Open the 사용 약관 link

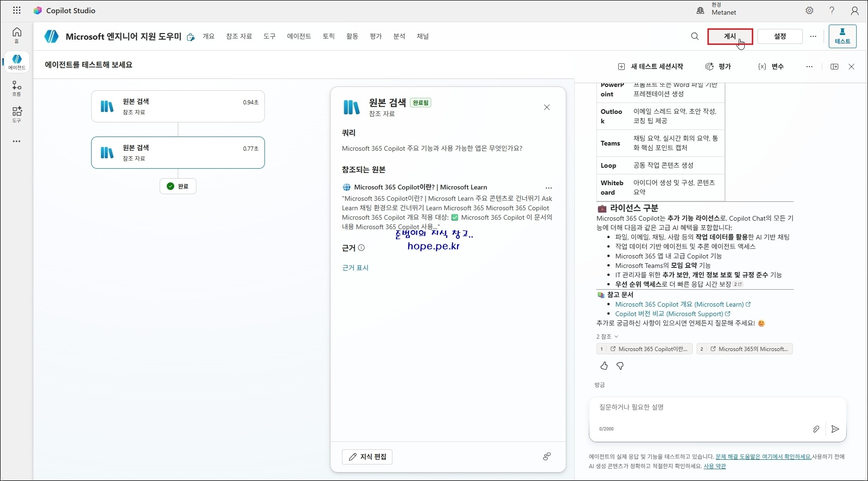click(715, 466)
